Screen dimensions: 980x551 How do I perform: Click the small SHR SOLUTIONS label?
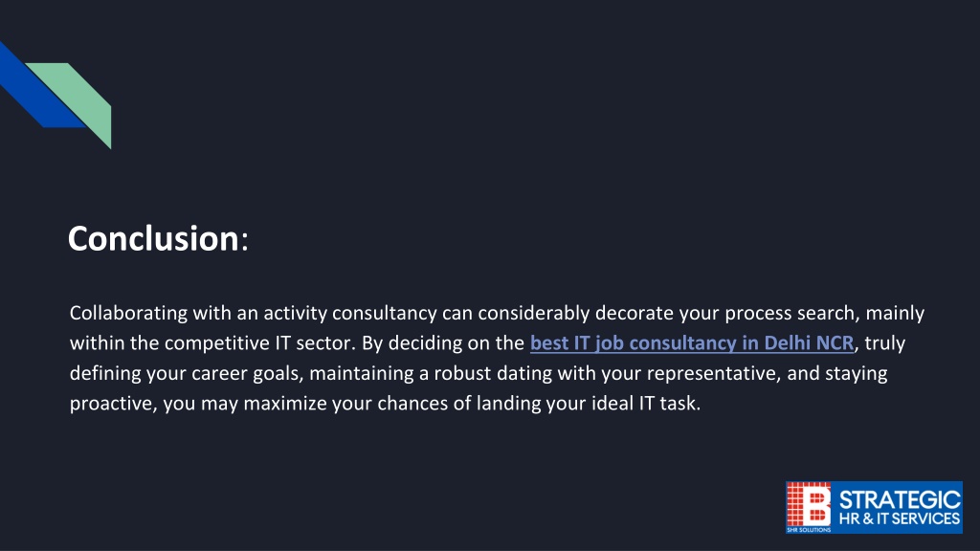pos(809,530)
